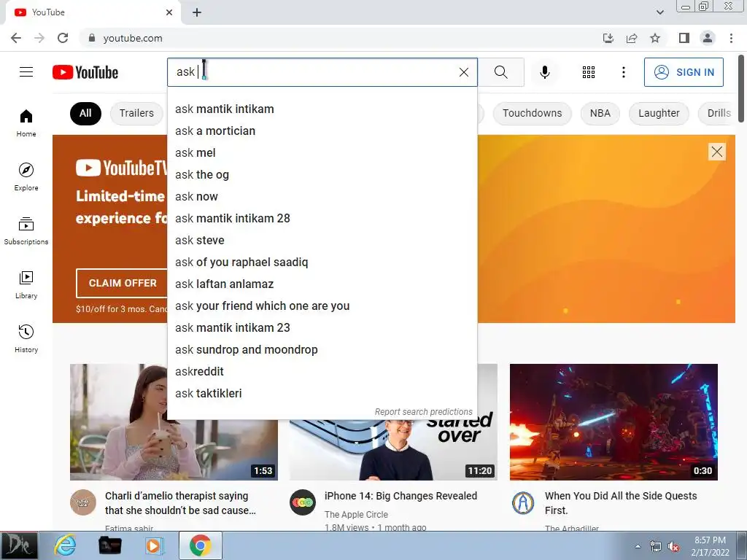Show hidden tray icons arrow

click(638, 547)
